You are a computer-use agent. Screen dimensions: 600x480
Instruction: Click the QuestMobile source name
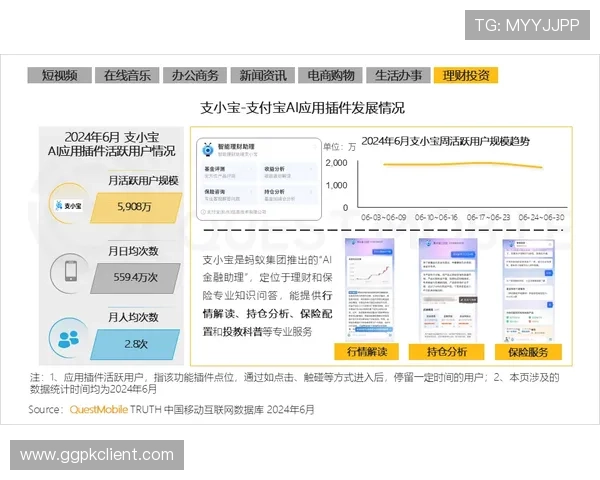(99, 410)
